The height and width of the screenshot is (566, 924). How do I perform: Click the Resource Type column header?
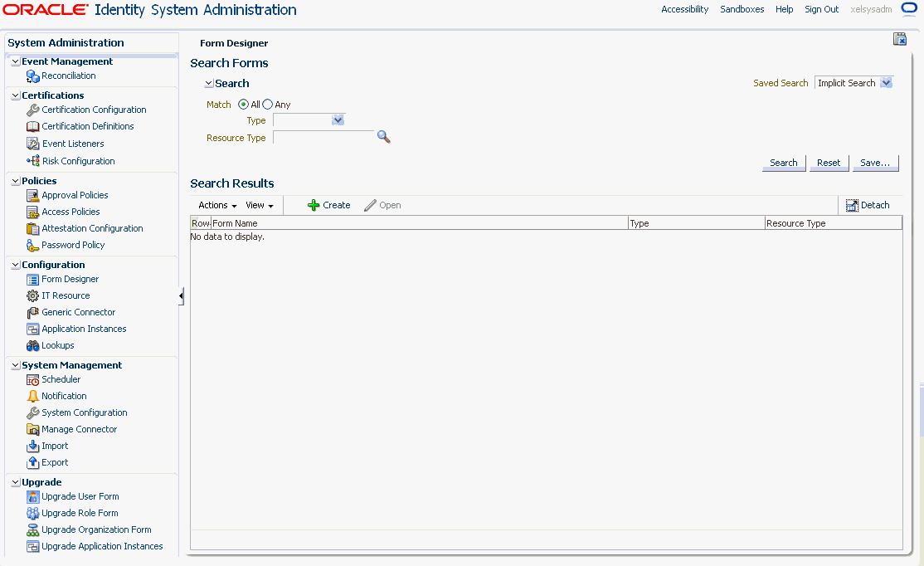tap(834, 223)
